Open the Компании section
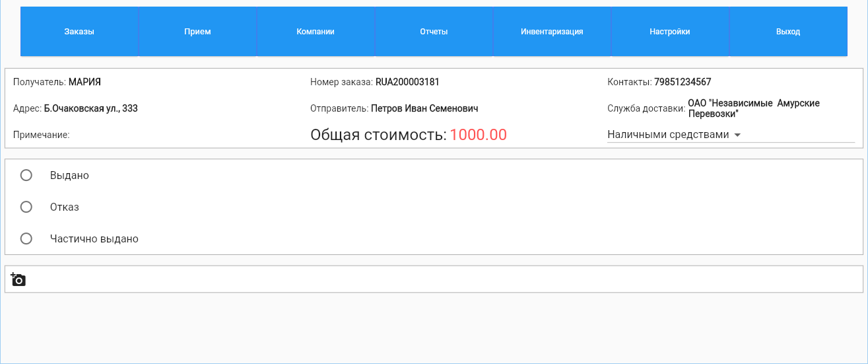 click(316, 31)
